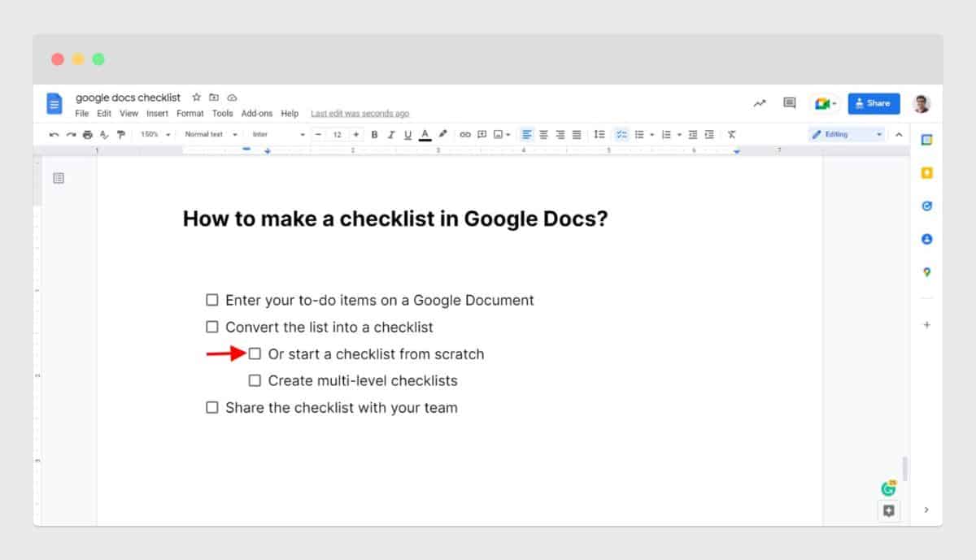
Task: Check the 'Share the checklist with your team' box
Action: (211, 406)
